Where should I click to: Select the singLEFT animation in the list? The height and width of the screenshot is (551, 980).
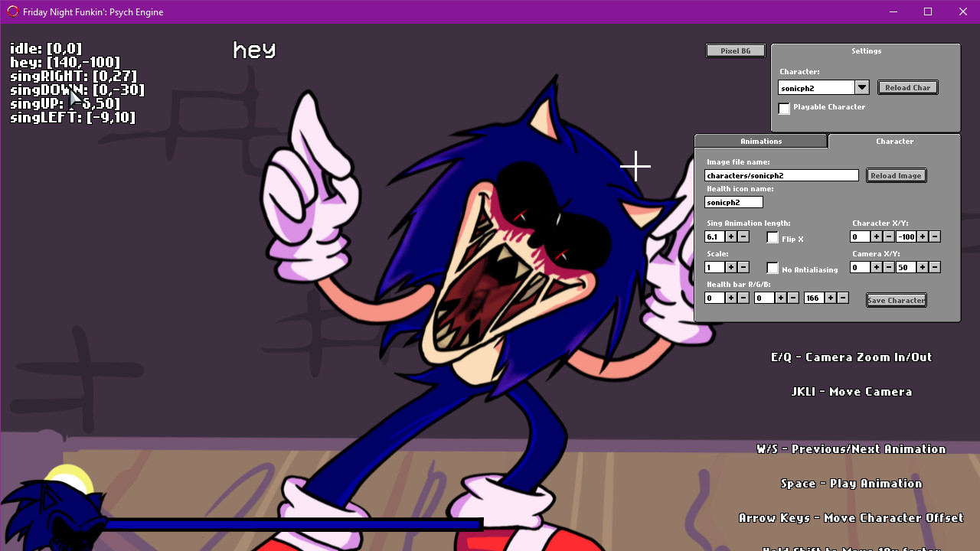[x=73, y=117]
